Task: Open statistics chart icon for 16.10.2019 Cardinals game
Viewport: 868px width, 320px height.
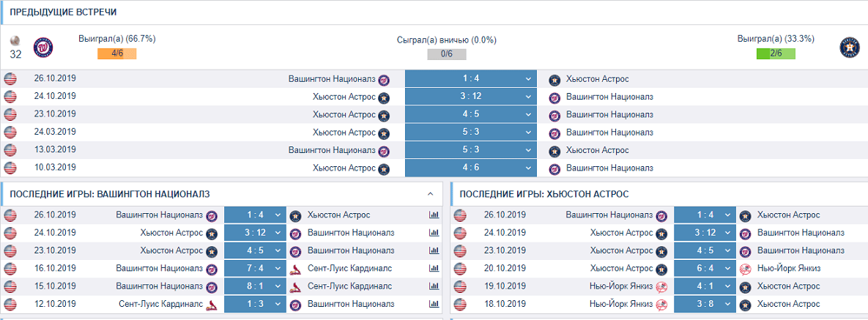Action: [x=434, y=269]
